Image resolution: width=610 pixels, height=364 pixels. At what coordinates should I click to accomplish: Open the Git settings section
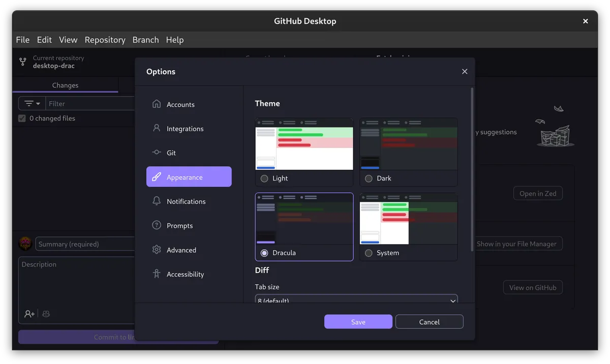coord(172,153)
